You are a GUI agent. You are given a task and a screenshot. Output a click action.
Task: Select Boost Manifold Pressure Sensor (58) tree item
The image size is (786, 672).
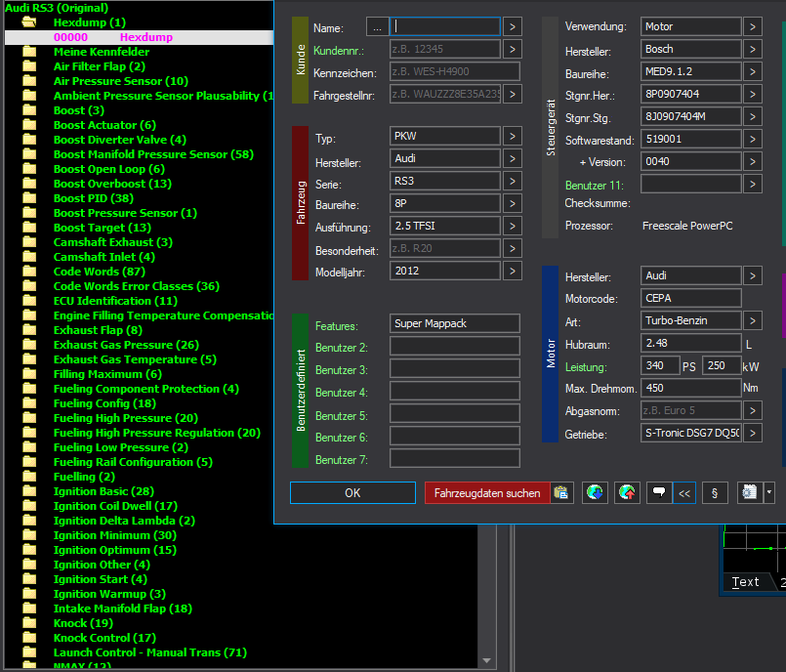click(153, 154)
